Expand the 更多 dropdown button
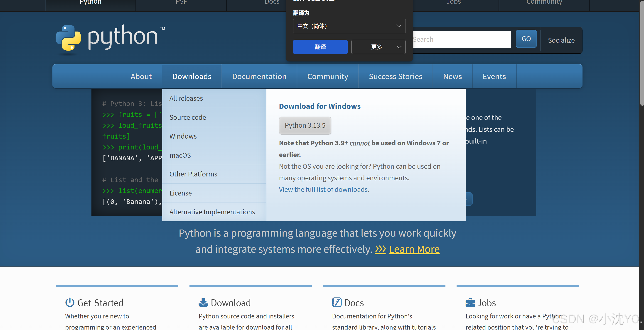The height and width of the screenshot is (330, 644). point(378,47)
